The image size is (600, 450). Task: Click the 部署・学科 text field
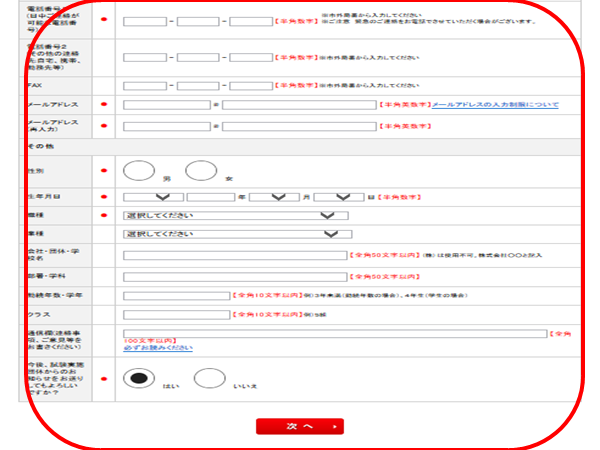click(x=235, y=277)
